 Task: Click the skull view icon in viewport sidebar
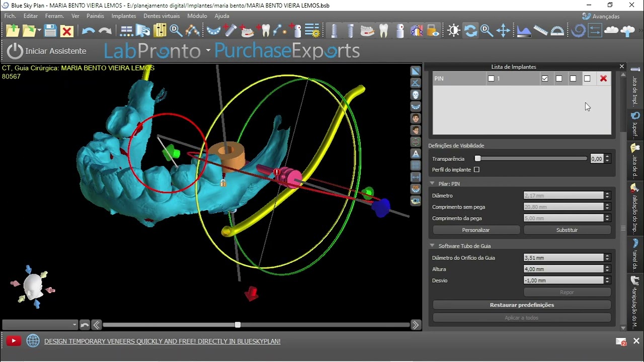(416, 95)
